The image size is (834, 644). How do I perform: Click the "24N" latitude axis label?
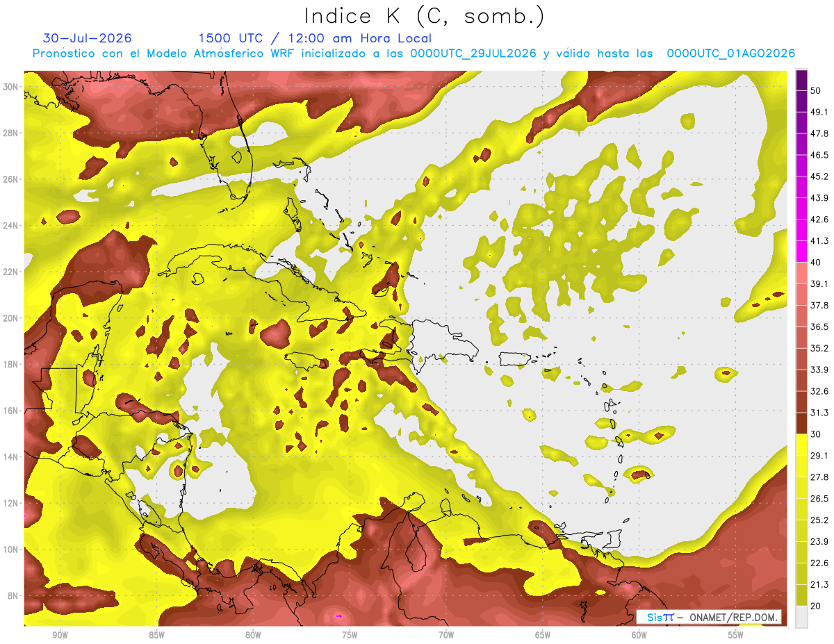point(10,225)
